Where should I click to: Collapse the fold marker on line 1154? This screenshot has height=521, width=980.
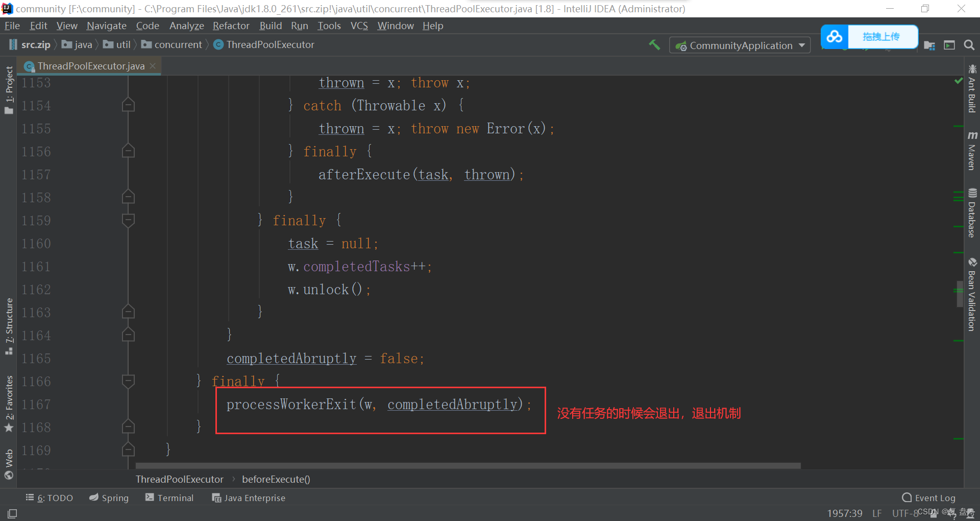[128, 105]
